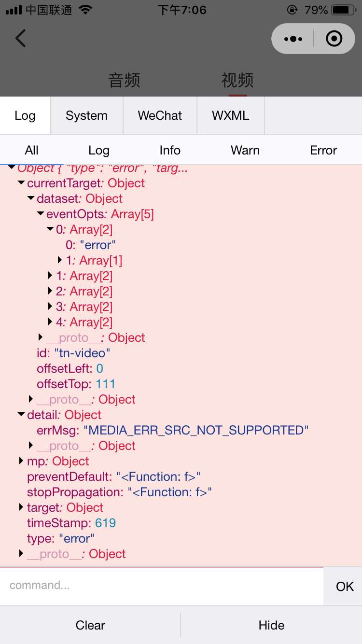Switch to the WeChat tab
The width and height of the screenshot is (362, 644).
(x=160, y=116)
